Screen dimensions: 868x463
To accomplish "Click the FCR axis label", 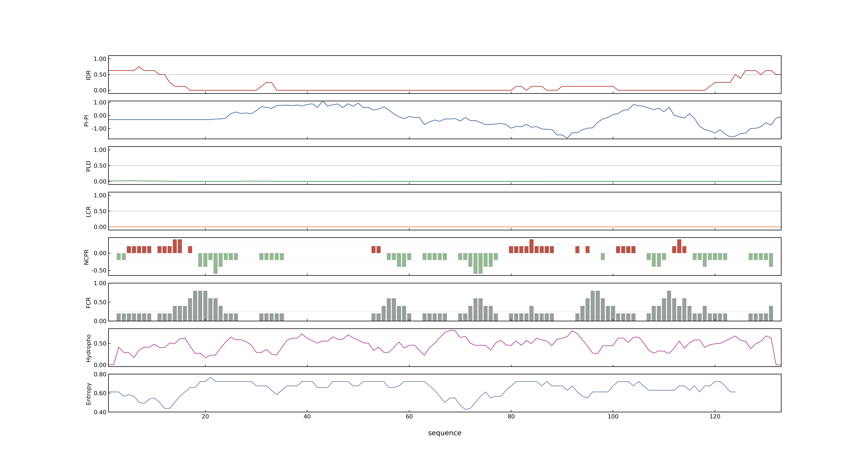I will coord(88,302).
